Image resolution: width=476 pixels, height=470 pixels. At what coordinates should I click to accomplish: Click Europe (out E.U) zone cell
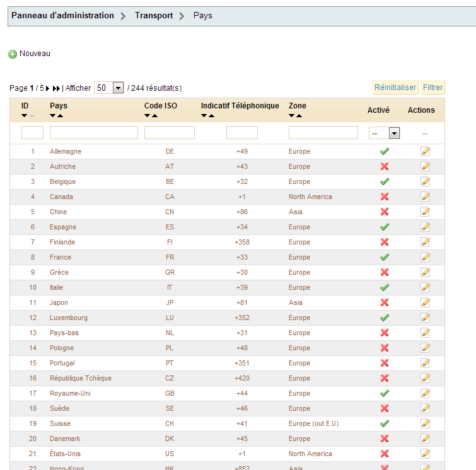coord(313,423)
